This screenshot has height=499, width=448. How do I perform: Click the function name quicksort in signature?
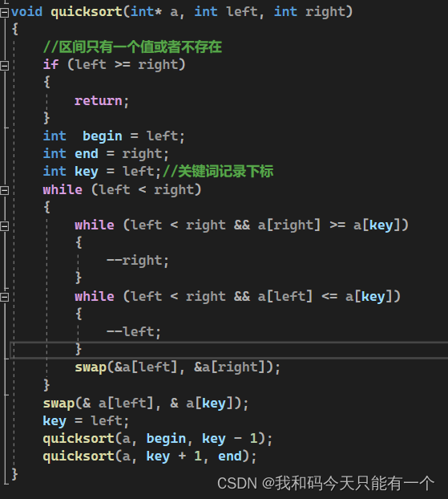pyautogui.click(x=87, y=12)
